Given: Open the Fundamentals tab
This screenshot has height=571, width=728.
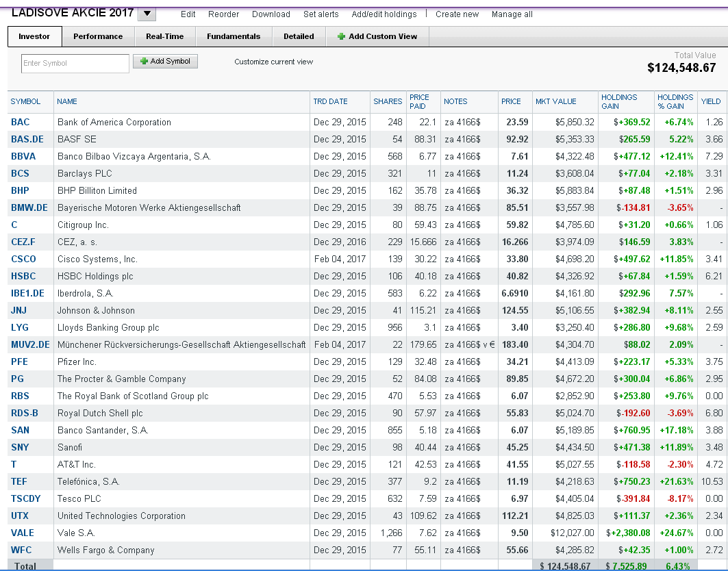Looking at the screenshot, I should [x=234, y=36].
